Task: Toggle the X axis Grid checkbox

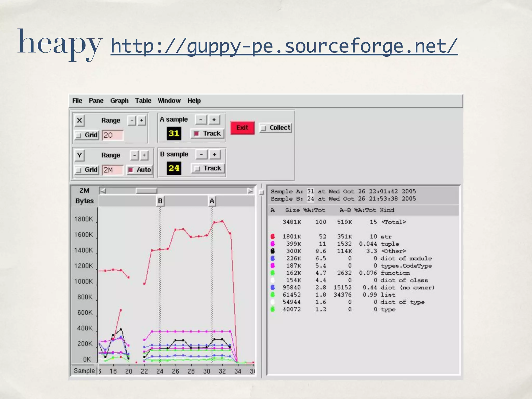Action: (87, 135)
